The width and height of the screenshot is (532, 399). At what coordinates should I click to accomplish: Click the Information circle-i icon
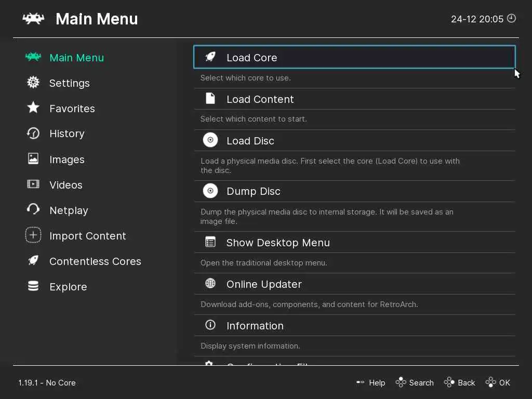click(210, 325)
